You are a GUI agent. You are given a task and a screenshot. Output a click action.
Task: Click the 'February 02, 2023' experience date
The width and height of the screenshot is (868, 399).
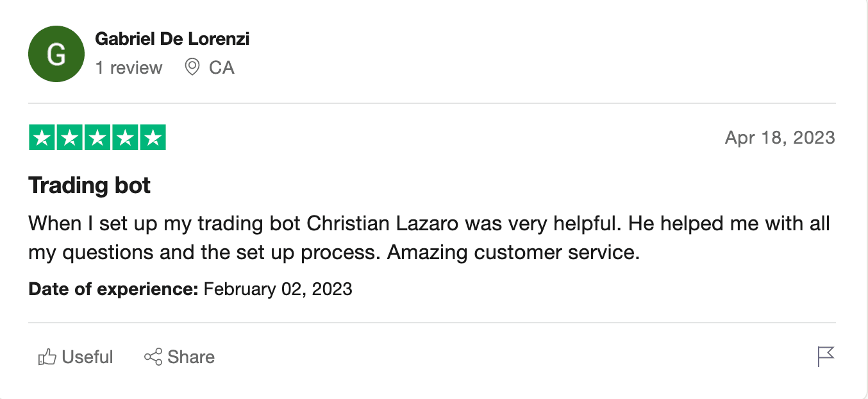[278, 289]
